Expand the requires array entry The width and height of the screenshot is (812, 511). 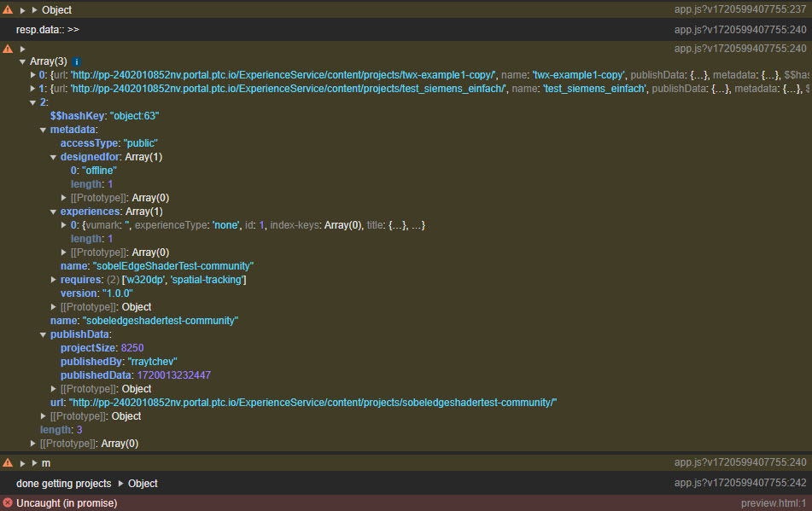click(53, 280)
